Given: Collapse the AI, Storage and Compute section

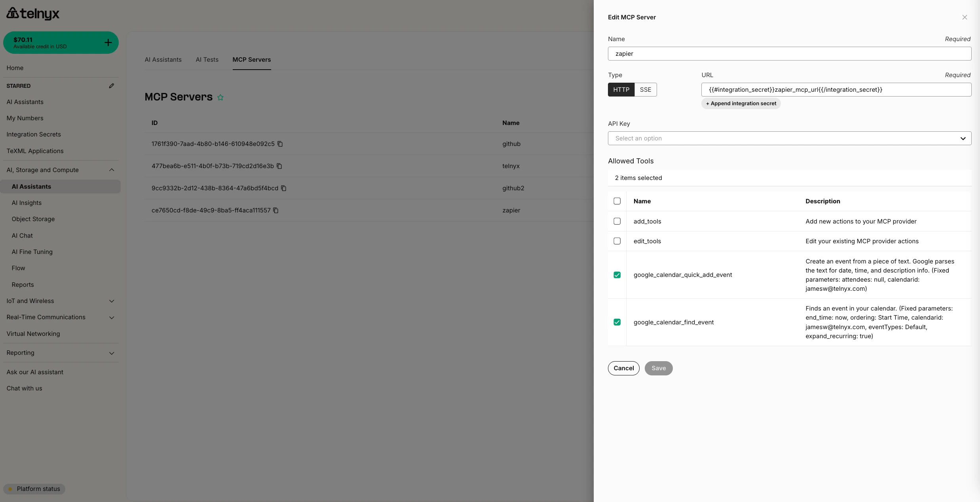Looking at the screenshot, I should point(112,170).
